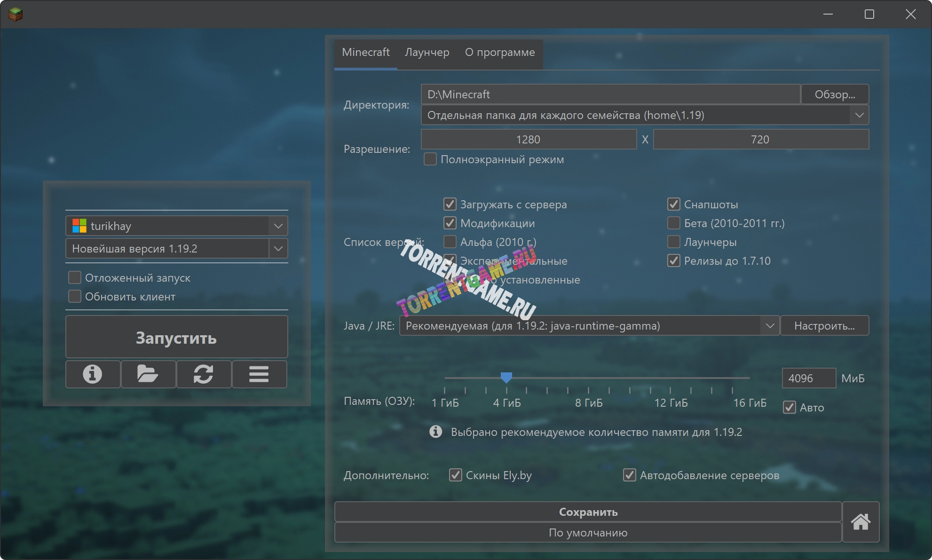Image resolution: width=932 pixels, height=560 pixels.
Task: Click the info icon next to memory recommendation
Action: click(435, 432)
